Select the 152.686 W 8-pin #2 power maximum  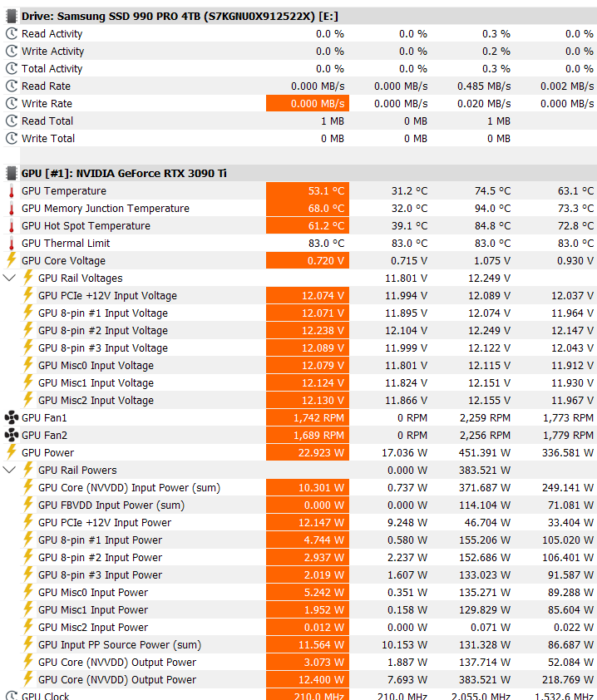[x=485, y=558]
